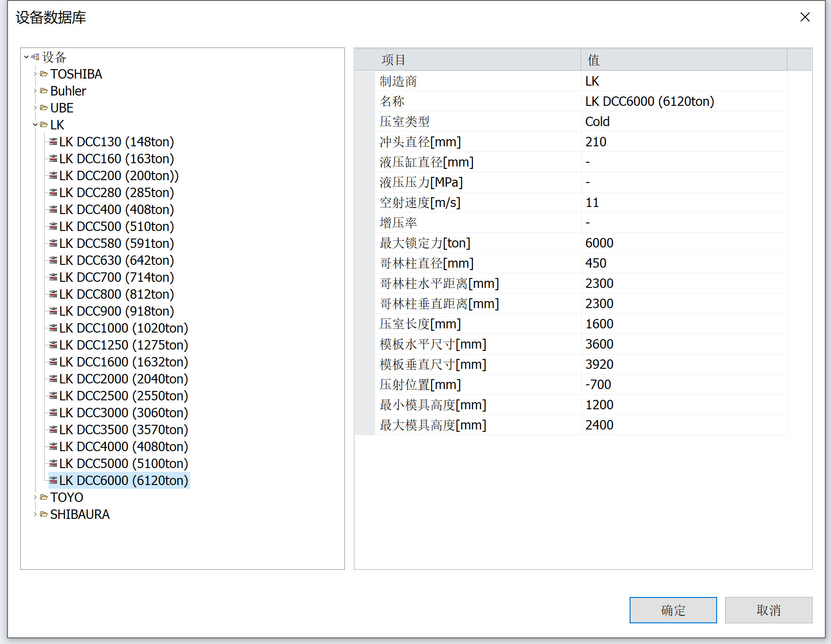Screen dimensions: 831x644
Task: Click the 制造商 row label
Action: point(398,81)
